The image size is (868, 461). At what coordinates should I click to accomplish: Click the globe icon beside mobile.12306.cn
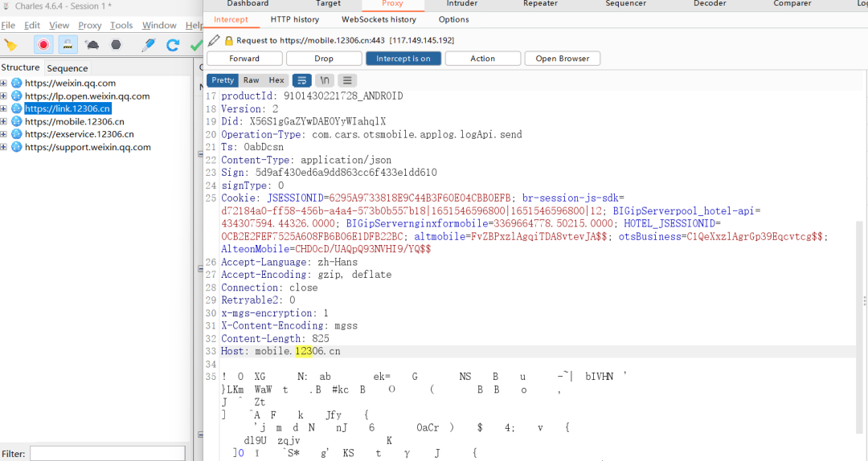click(x=17, y=121)
